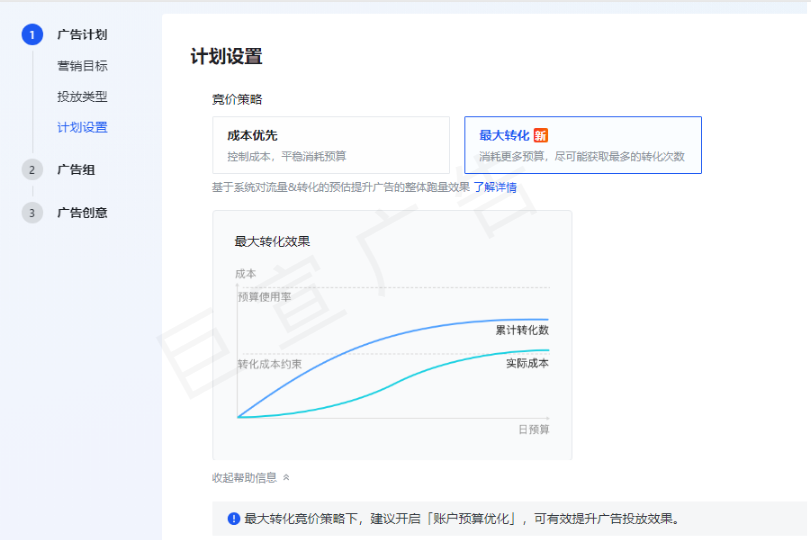Viewport: 811px width, 540px height.
Task: Go to 投放类型 section
Action: pyautogui.click(x=82, y=97)
